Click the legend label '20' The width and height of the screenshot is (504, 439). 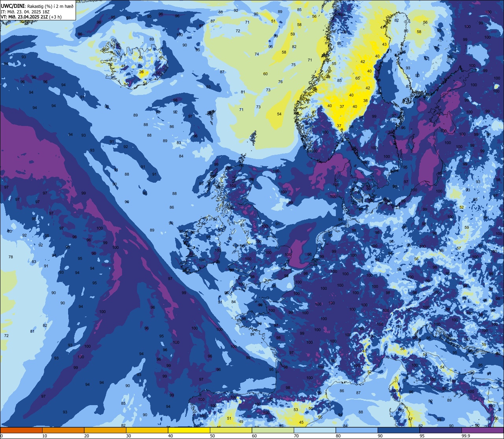point(86,436)
